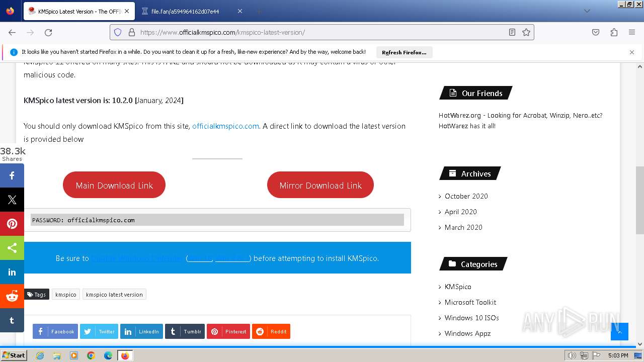Open the Extensions puzzle icon
The width and height of the screenshot is (644, 362).
tap(614, 32)
